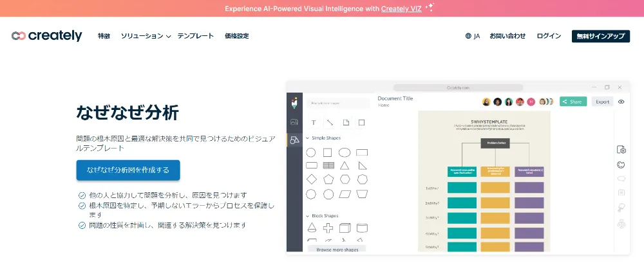Screen dimensions: 644x272
Task: Open the テンプレート menu item
Action: 196,36
